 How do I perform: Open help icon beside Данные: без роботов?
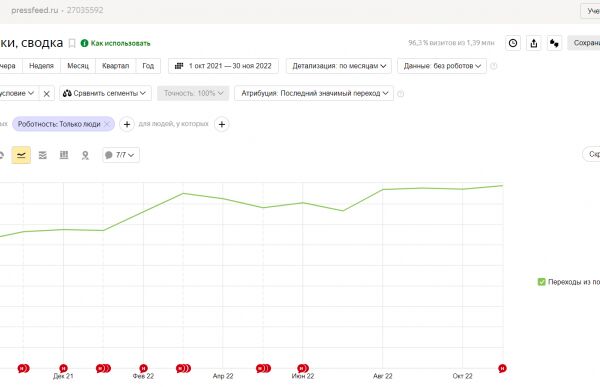[x=494, y=66]
